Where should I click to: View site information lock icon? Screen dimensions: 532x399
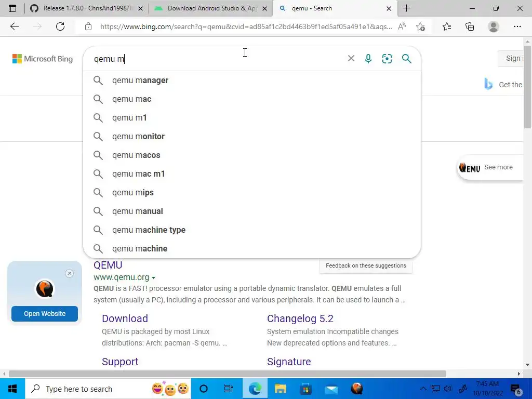[88, 26]
